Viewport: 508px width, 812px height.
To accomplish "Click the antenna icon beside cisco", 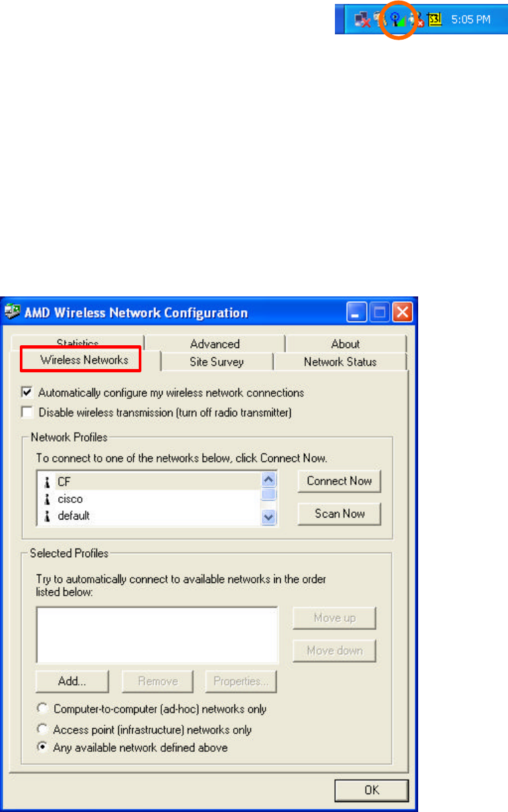I will (x=47, y=499).
